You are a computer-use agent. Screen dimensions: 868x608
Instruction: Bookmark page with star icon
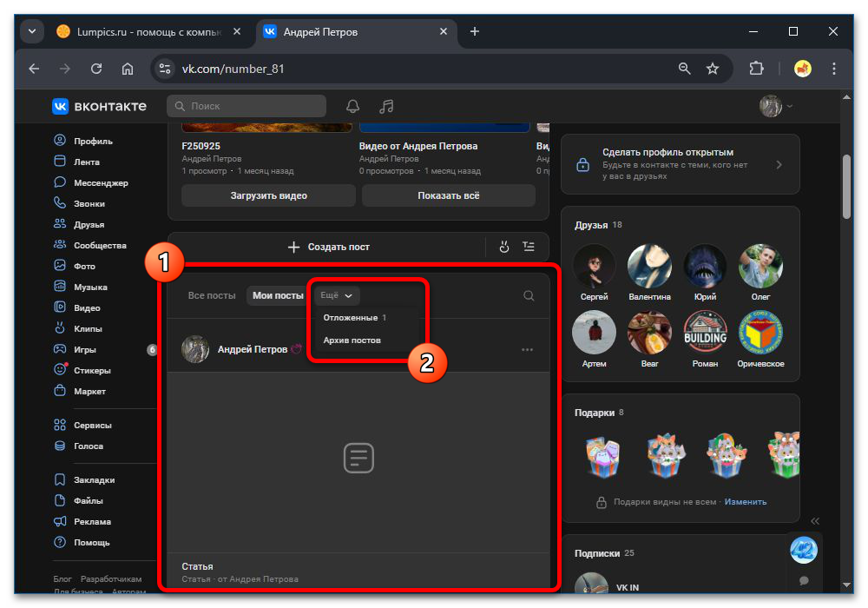pyautogui.click(x=713, y=69)
